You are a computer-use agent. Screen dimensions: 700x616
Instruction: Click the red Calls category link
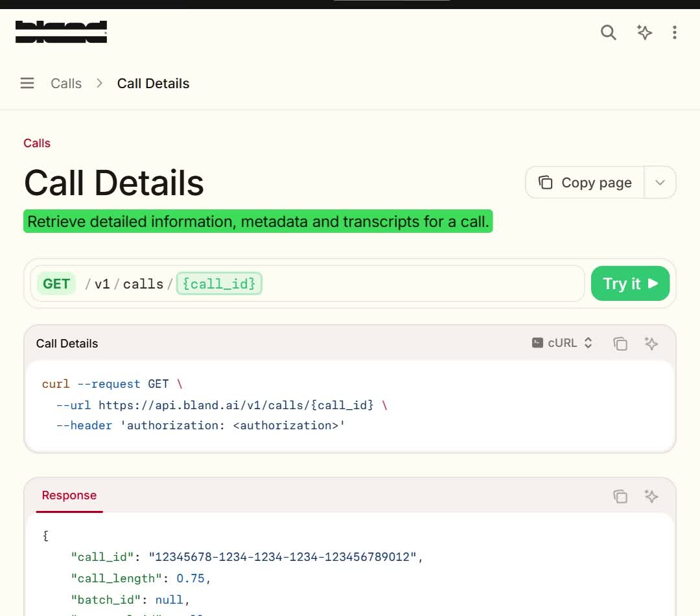(x=37, y=143)
